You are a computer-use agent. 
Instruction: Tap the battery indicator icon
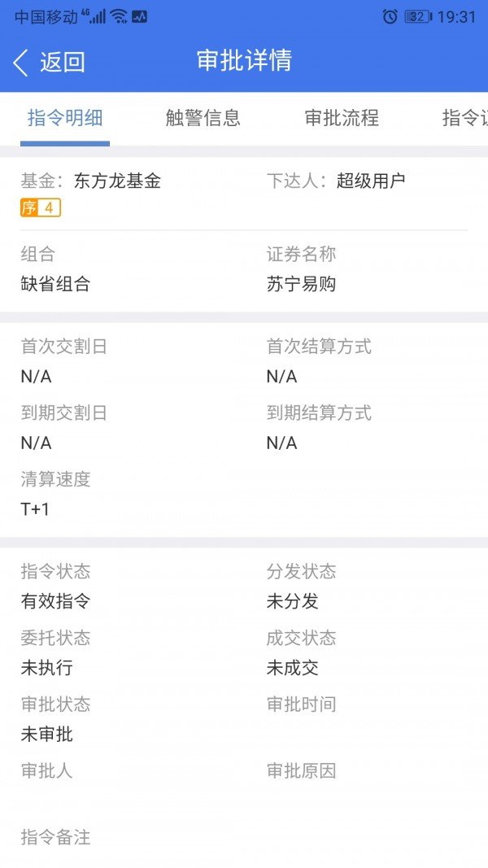click(x=417, y=16)
